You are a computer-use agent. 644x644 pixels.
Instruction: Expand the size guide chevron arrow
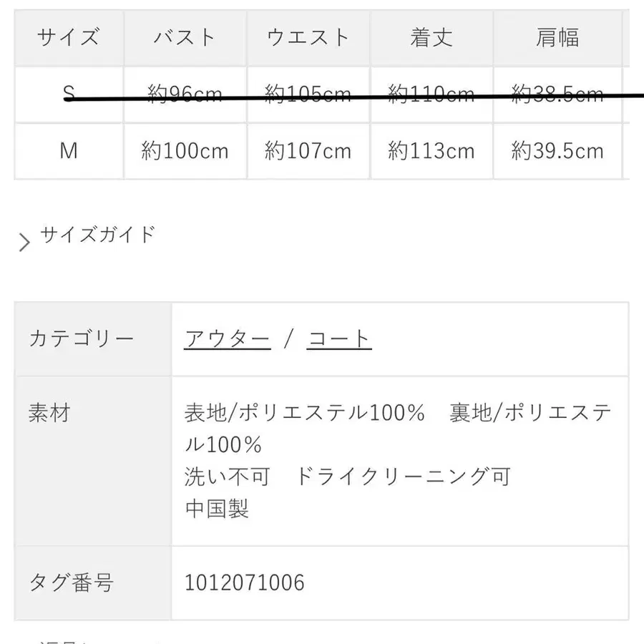tap(23, 240)
